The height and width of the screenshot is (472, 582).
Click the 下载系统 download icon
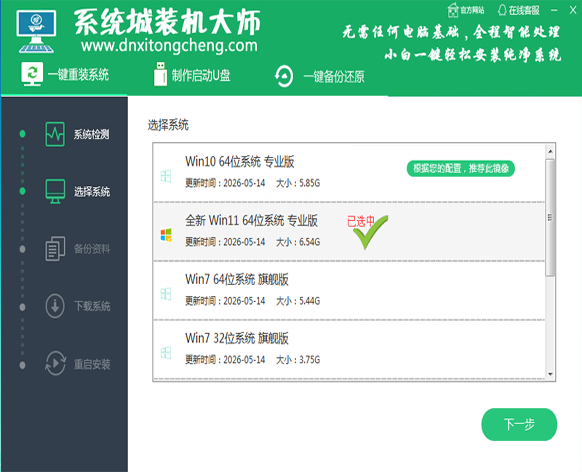[55, 306]
